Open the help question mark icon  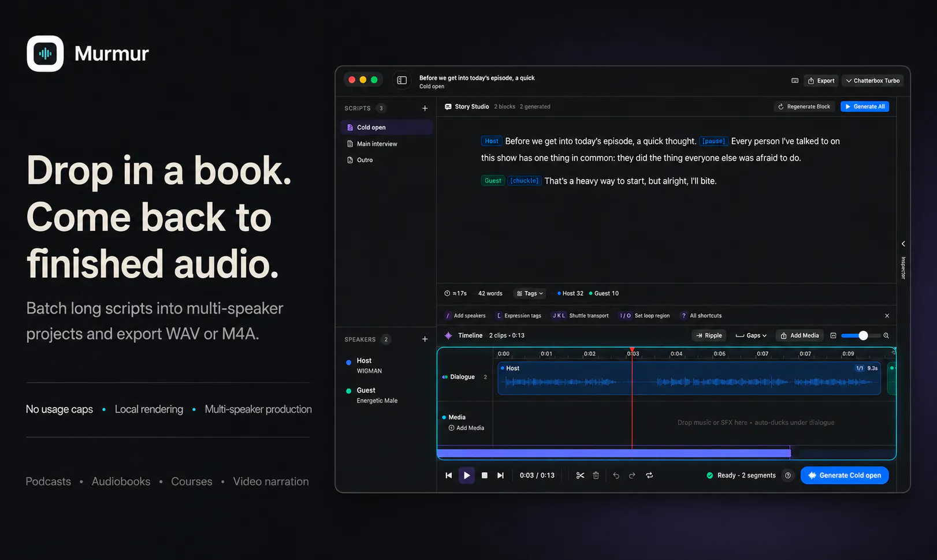(788, 476)
